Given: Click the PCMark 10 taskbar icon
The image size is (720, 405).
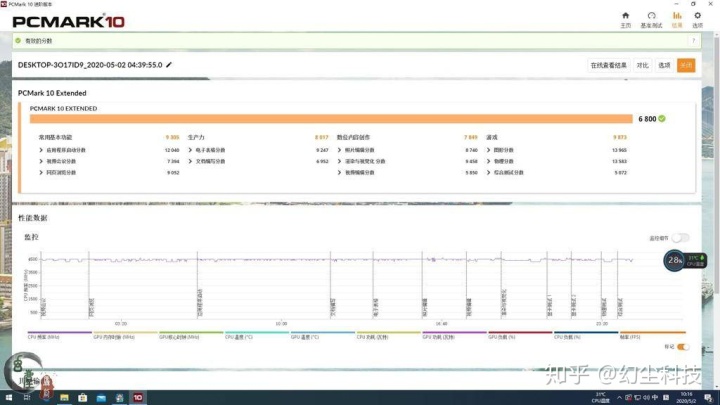Looking at the screenshot, I should 138,398.
